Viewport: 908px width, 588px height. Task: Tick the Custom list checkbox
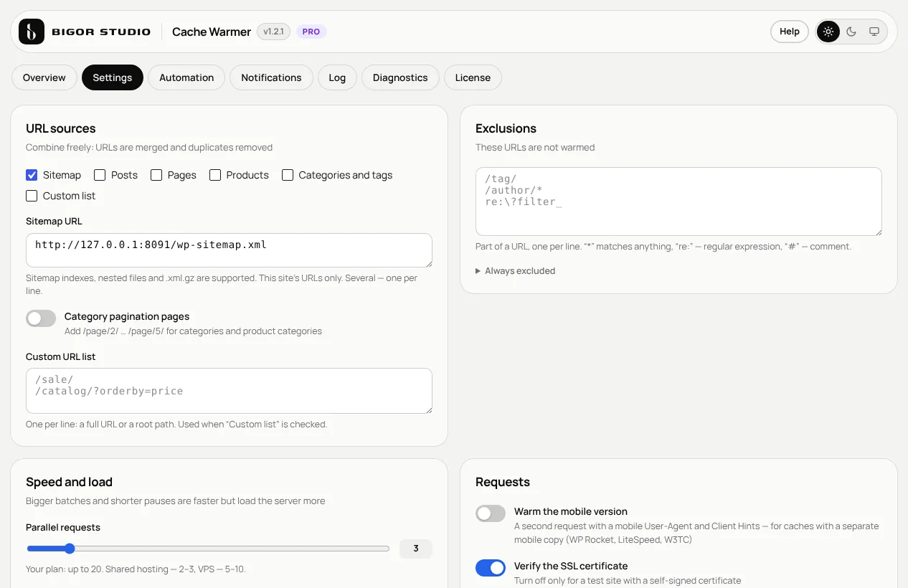[32, 196]
